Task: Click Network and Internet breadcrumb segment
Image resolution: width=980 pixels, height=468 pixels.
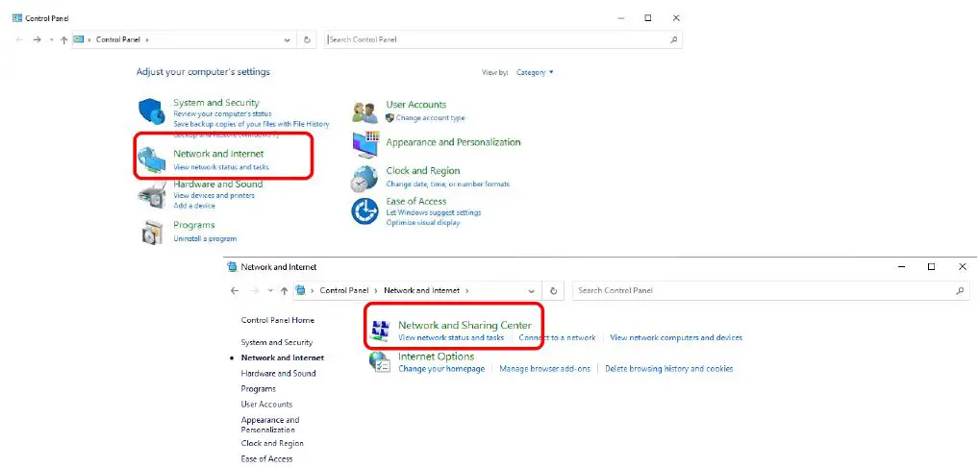Action: click(422, 290)
